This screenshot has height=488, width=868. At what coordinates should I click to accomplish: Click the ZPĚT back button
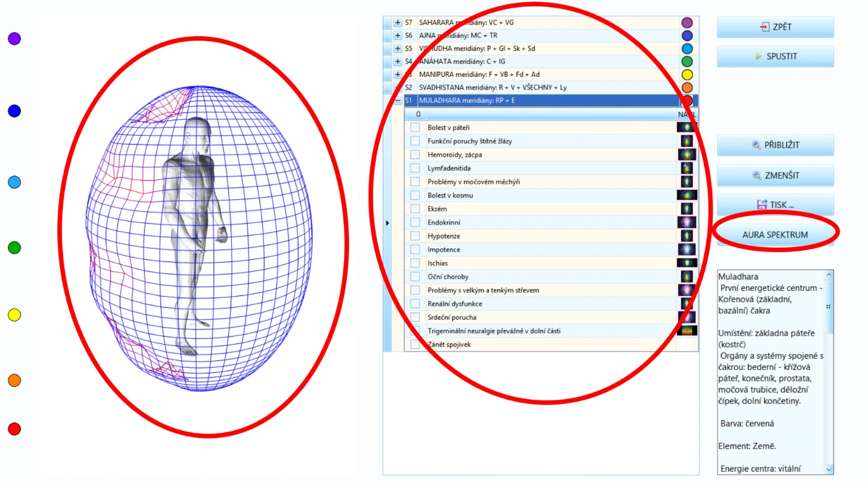(x=775, y=27)
